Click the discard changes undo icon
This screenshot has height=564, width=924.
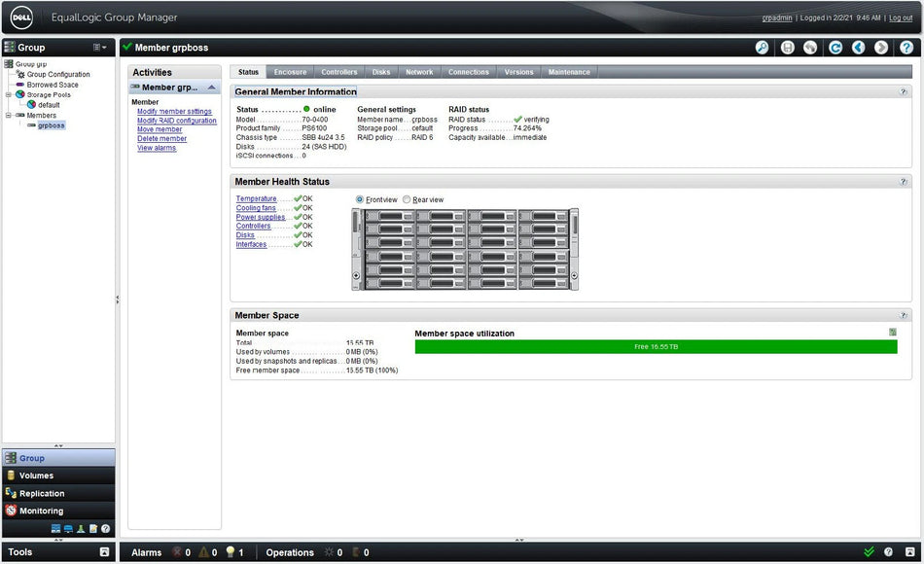pos(810,48)
